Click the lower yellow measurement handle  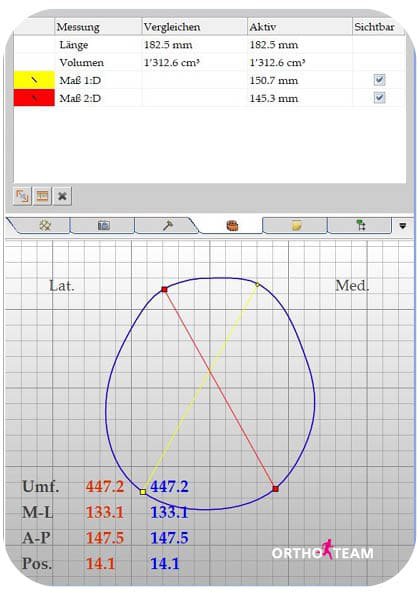click(143, 492)
